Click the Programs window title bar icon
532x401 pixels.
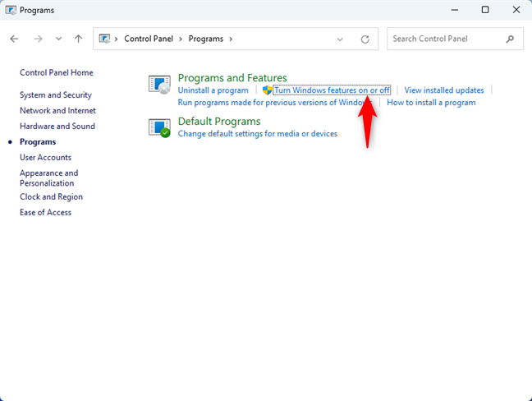point(11,10)
